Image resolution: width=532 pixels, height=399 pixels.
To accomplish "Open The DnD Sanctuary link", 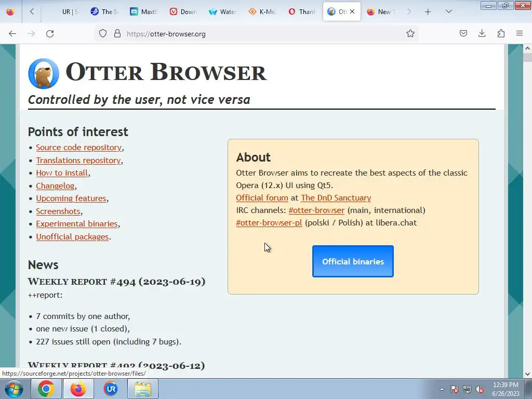I will [336, 198].
